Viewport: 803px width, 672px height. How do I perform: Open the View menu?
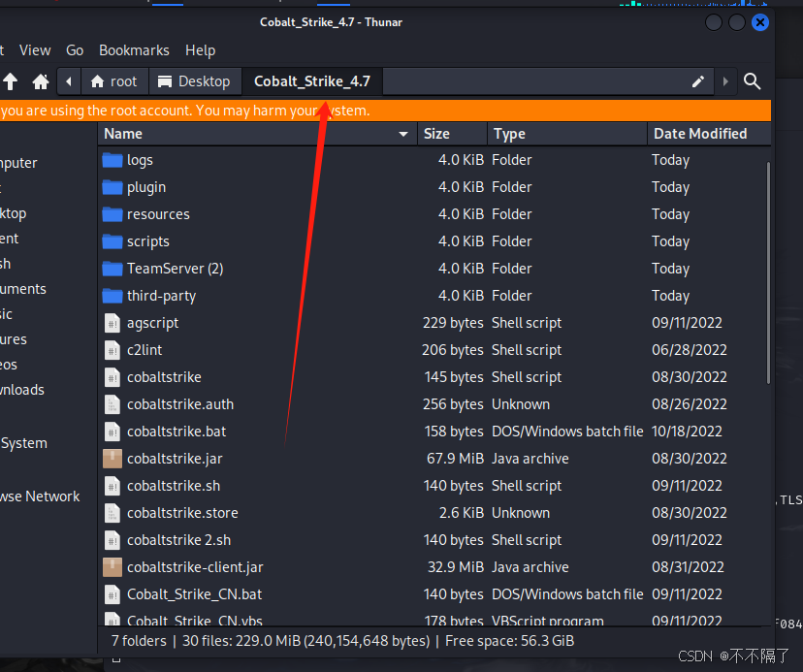(35, 50)
